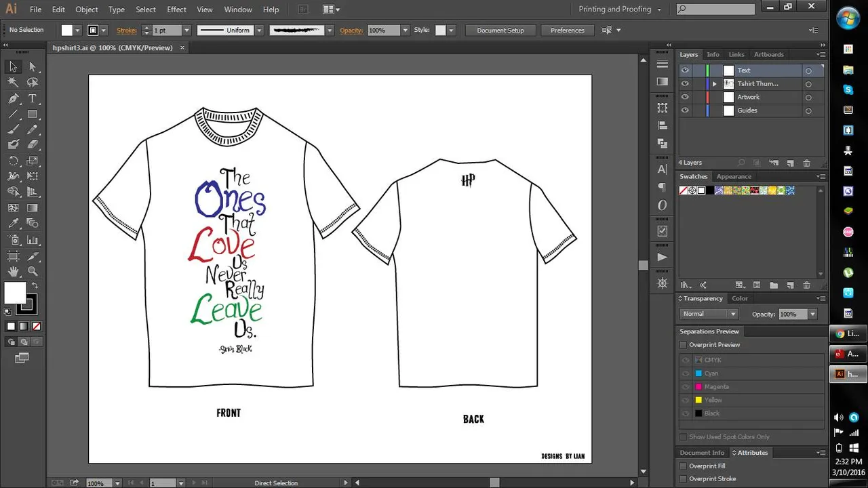Select the Rectangle tool
This screenshot has width=868, height=488.
32,114
